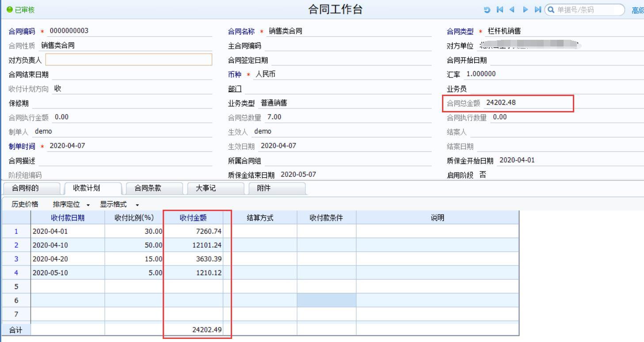The image size is (644, 342).
Task: Click the 币种 label link
Action: (x=235, y=74)
